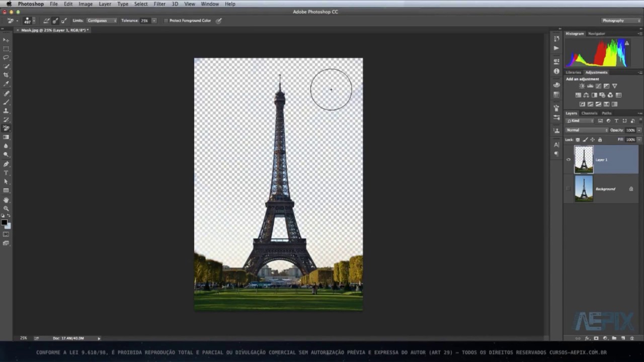Select the History Brush tool
This screenshot has width=644, height=362.
[6, 120]
